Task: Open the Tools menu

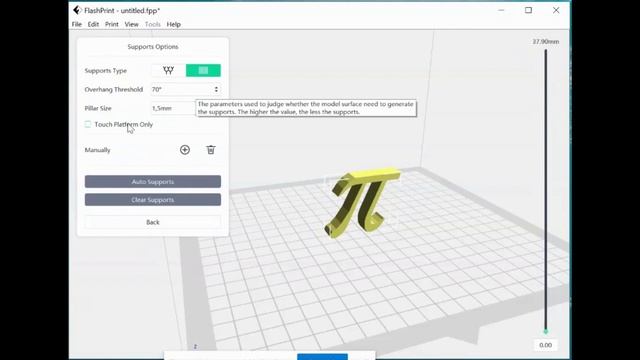Action: tap(153, 24)
